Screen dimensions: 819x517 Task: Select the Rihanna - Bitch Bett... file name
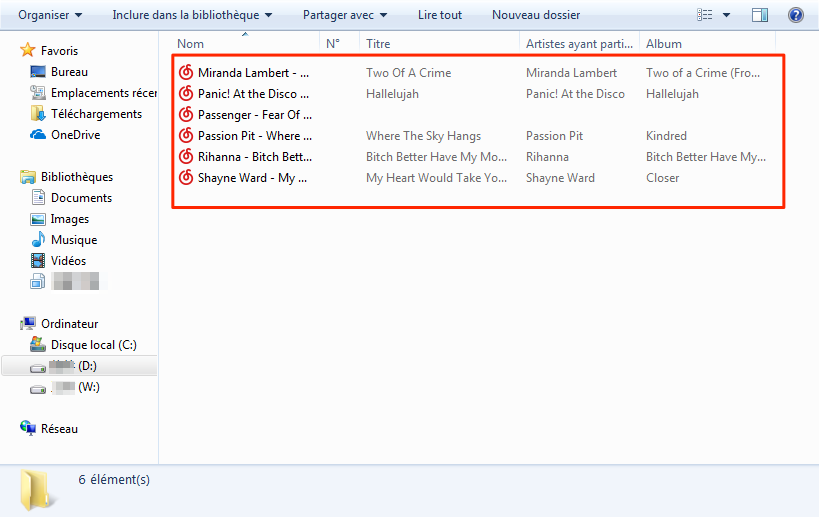(x=255, y=157)
